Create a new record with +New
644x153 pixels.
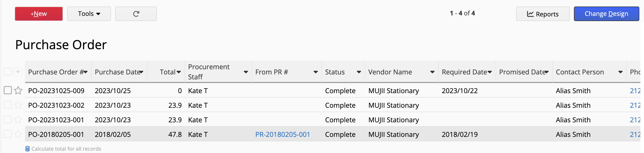pyautogui.click(x=39, y=14)
